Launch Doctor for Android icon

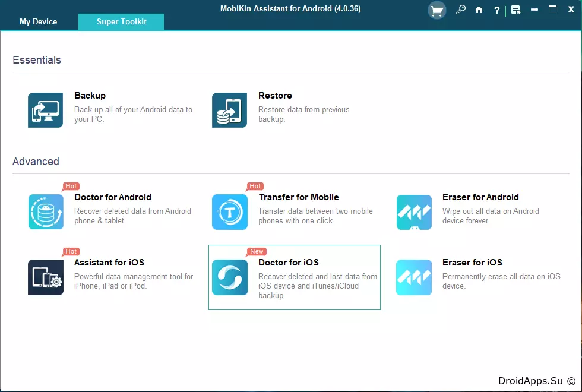point(46,211)
